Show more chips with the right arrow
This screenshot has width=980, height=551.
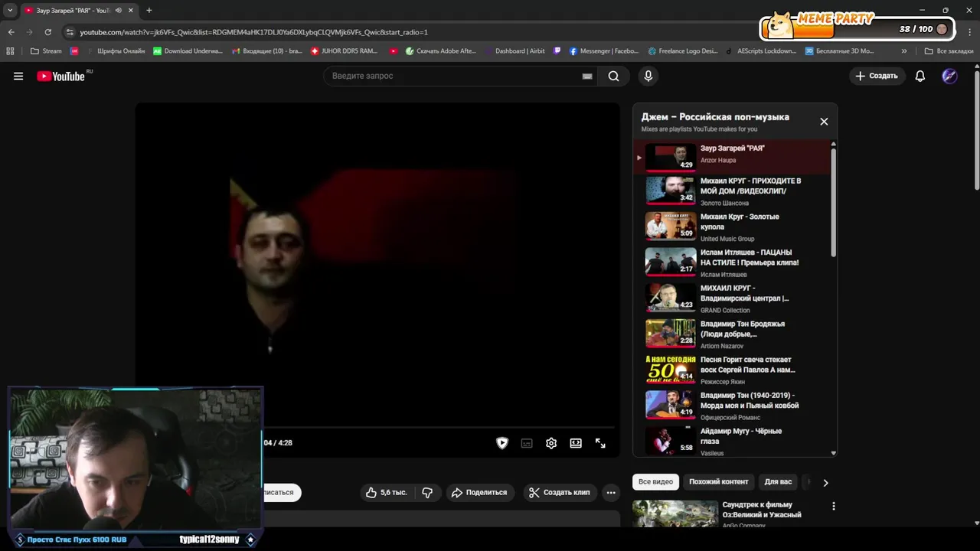(825, 483)
